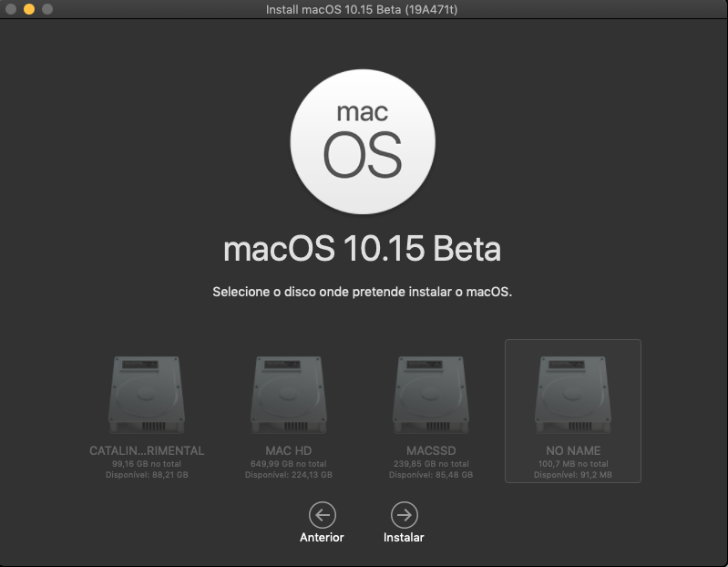Click the Instalar label
This screenshot has height=567, width=728.
tap(404, 537)
